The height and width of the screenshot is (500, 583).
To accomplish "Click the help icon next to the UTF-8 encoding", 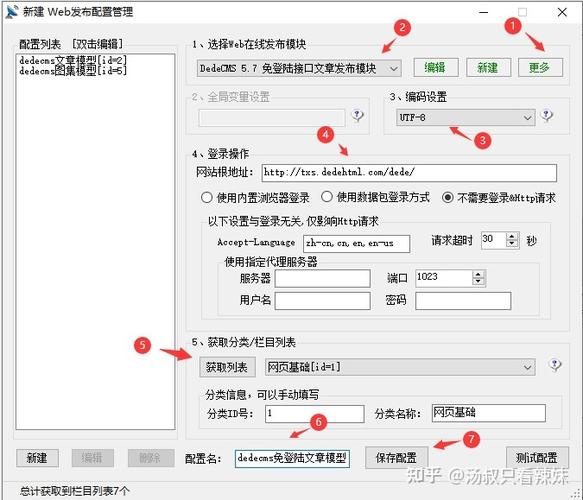I will click(547, 116).
